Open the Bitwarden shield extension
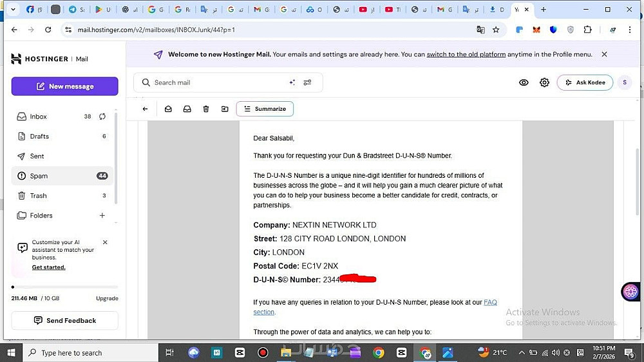The height and width of the screenshot is (362, 644). point(553,30)
